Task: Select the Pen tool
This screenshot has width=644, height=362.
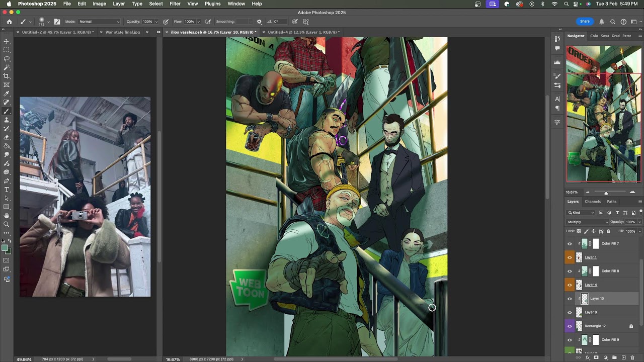Action: click(x=7, y=180)
